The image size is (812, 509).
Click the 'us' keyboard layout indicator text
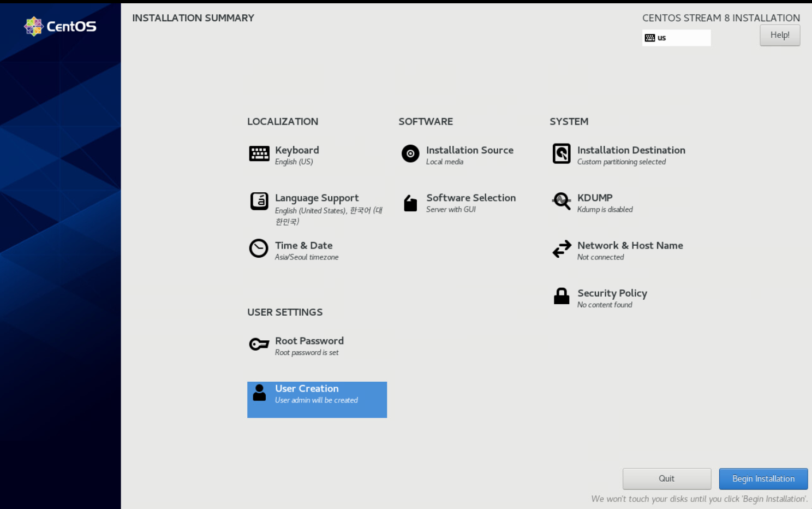tap(661, 38)
